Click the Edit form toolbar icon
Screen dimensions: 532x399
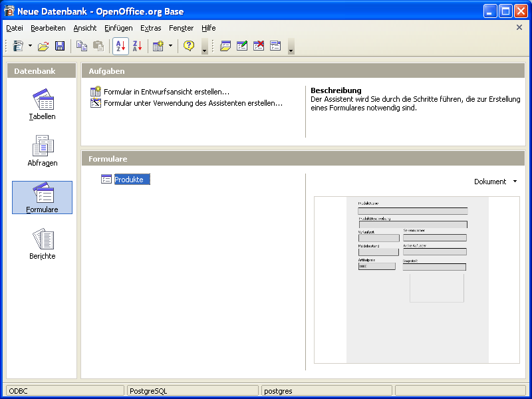(x=242, y=46)
